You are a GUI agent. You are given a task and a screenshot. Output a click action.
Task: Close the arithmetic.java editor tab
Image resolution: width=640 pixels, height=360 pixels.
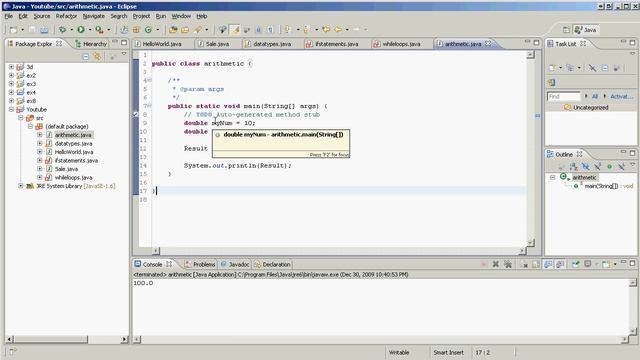pos(488,43)
